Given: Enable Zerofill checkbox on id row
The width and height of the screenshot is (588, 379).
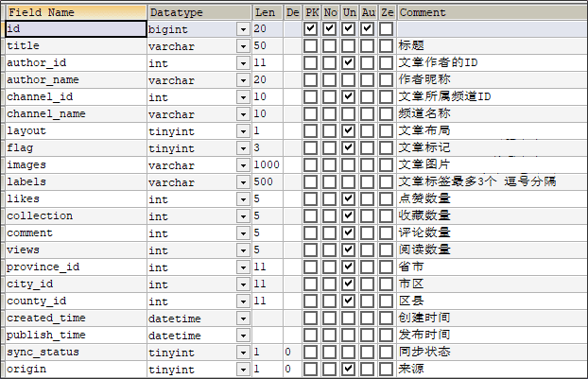Looking at the screenshot, I should [x=387, y=29].
